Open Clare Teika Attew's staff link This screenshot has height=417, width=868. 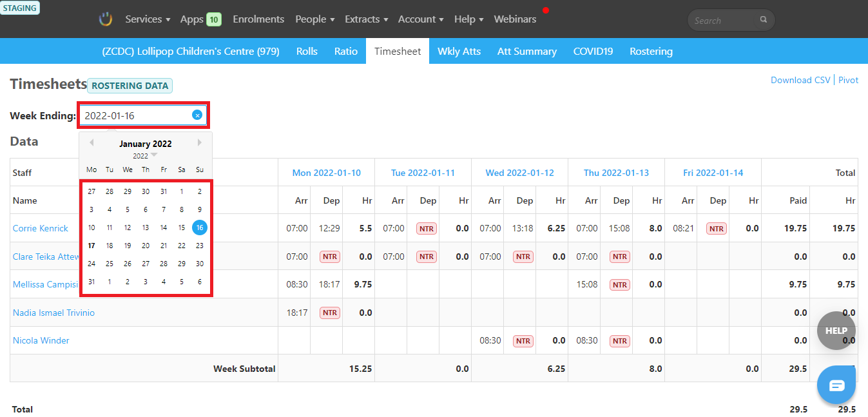pos(46,257)
